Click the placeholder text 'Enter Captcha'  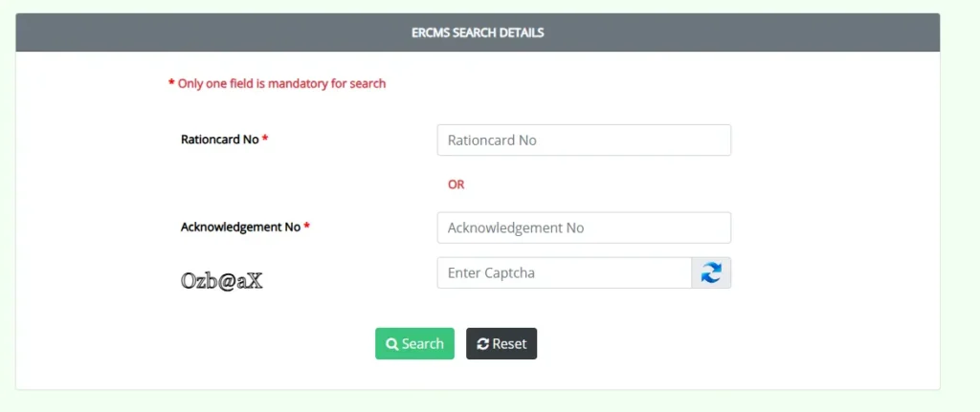pyautogui.click(x=491, y=272)
